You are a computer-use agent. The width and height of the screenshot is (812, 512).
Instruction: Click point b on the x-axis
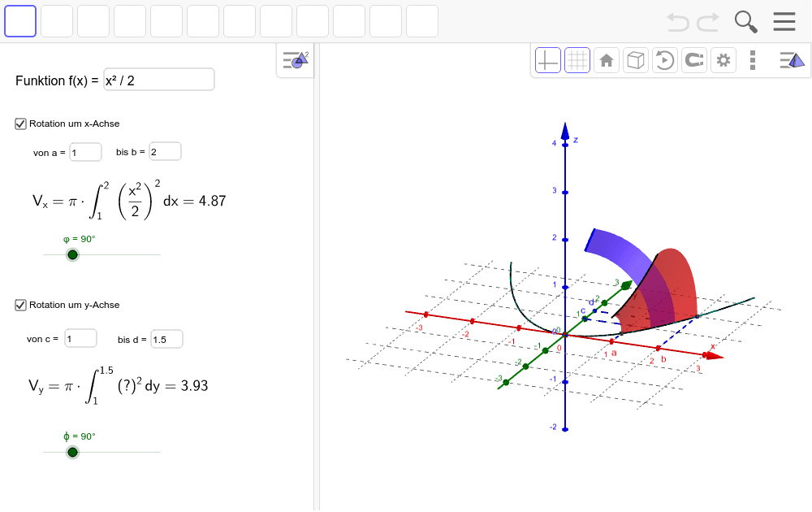coord(659,349)
